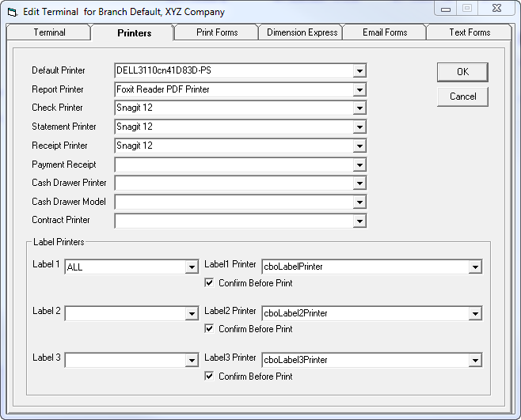Screen dimensions: 521x420
Task: Click the empty Cash Drawer Printer field
Action: click(x=241, y=183)
